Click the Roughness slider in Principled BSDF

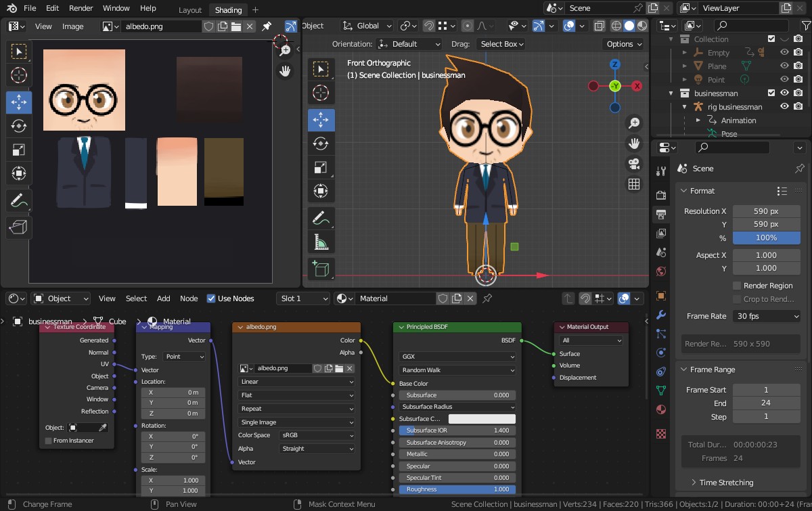coord(457,489)
